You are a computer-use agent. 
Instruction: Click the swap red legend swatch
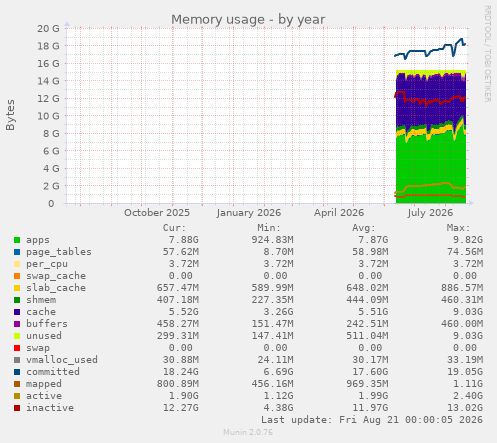[17, 348]
